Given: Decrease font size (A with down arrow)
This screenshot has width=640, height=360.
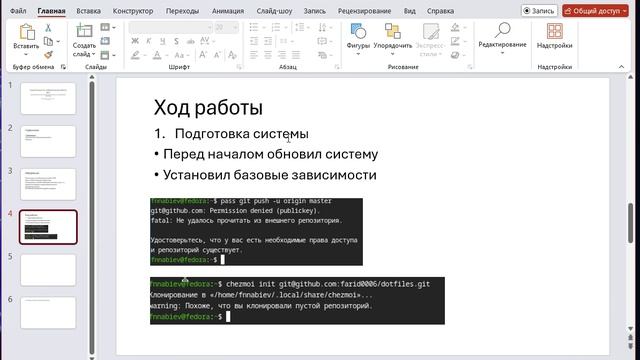Looking at the screenshot, I should click(x=217, y=55).
